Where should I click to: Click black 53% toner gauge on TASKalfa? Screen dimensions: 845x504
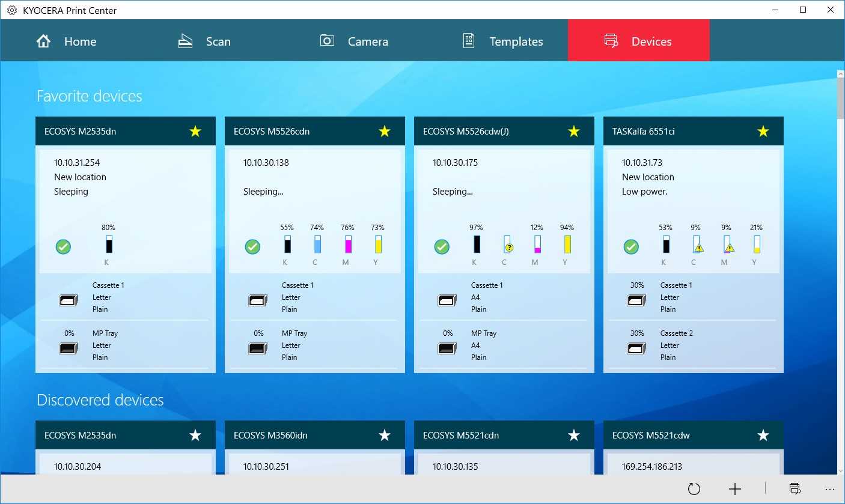(666, 244)
